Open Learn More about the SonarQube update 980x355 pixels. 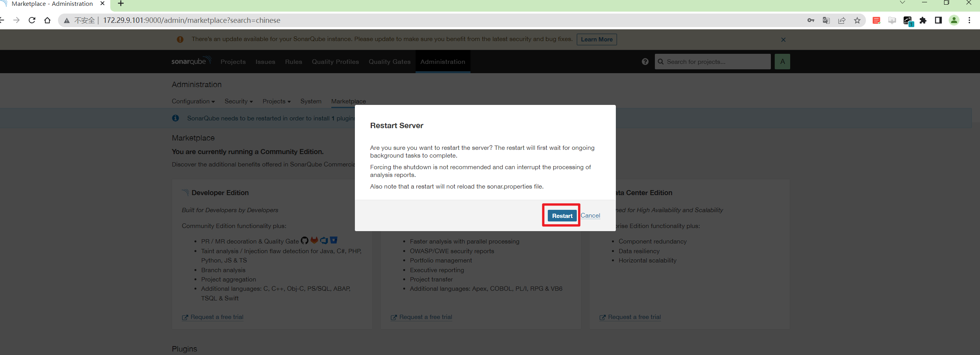[597, 39]
